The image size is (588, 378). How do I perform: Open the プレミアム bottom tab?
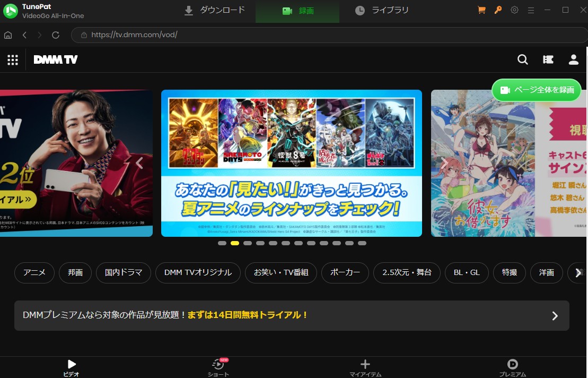click(512, 368)
